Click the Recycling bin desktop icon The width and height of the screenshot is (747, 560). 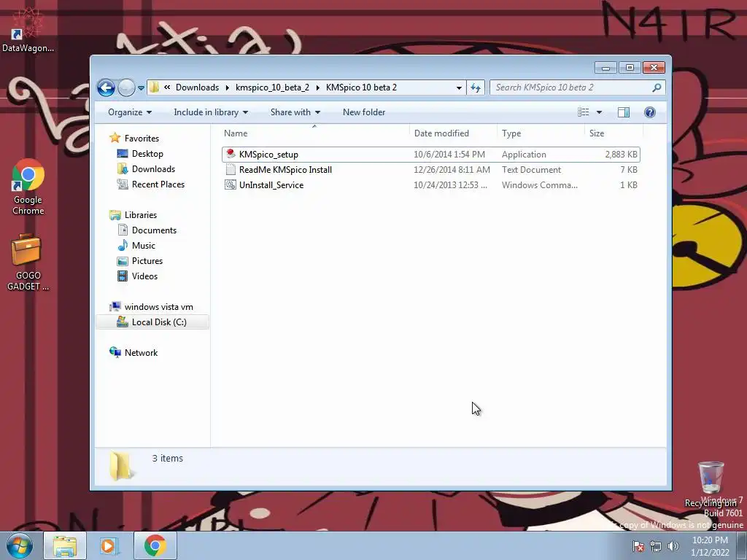coord(711,483)
